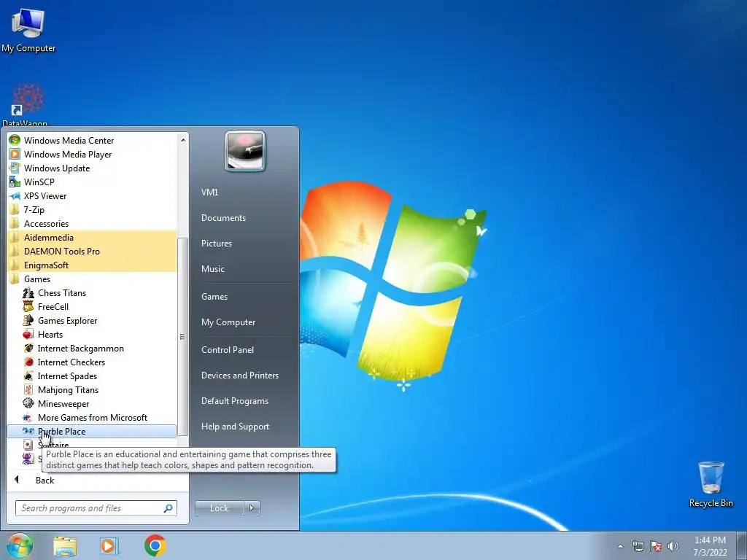The height and width of the screenshot is (560, 747).
Task: Open Help and Support
Action: click(235, 427)
